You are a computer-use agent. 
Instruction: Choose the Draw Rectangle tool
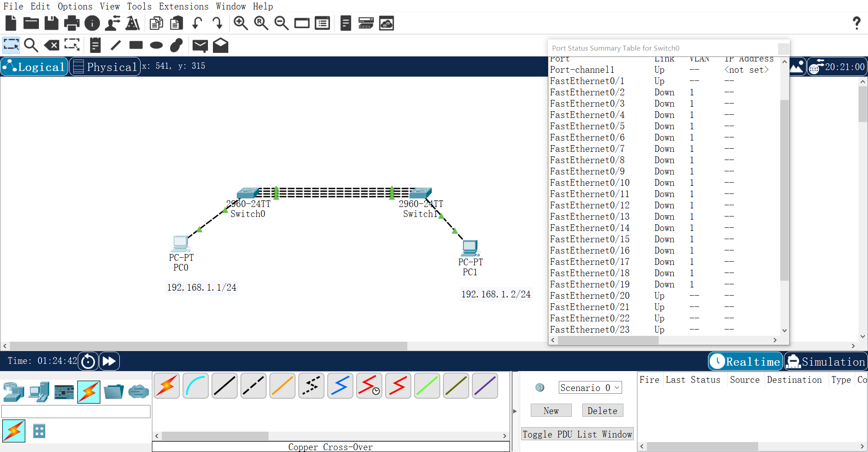[136, 45]
